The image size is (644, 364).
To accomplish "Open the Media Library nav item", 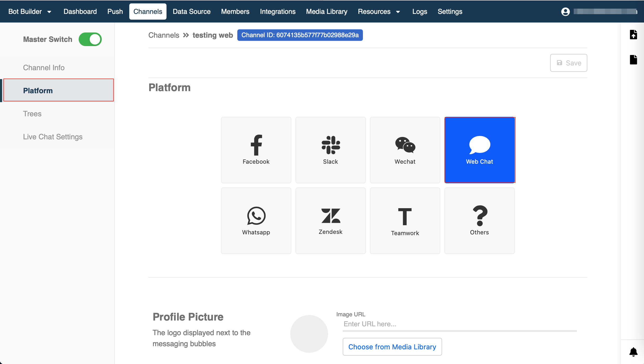I will tap(326, 12).
